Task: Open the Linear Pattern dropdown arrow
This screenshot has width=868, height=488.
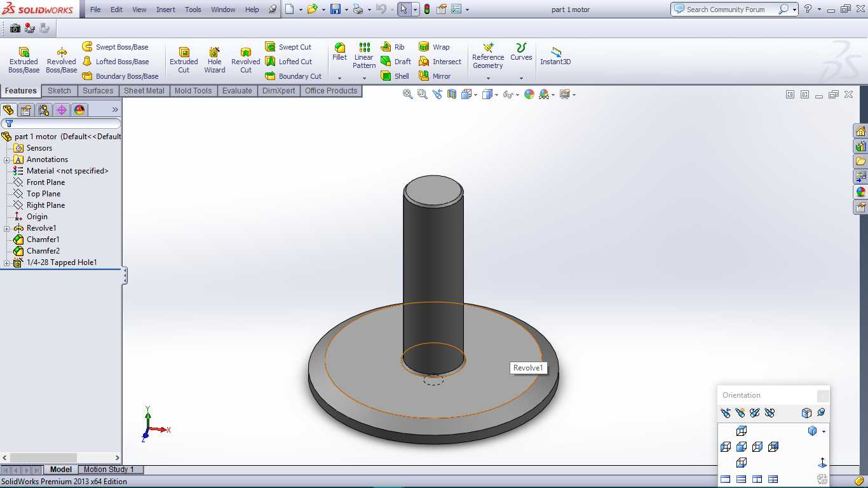Action: pos(364,78)
